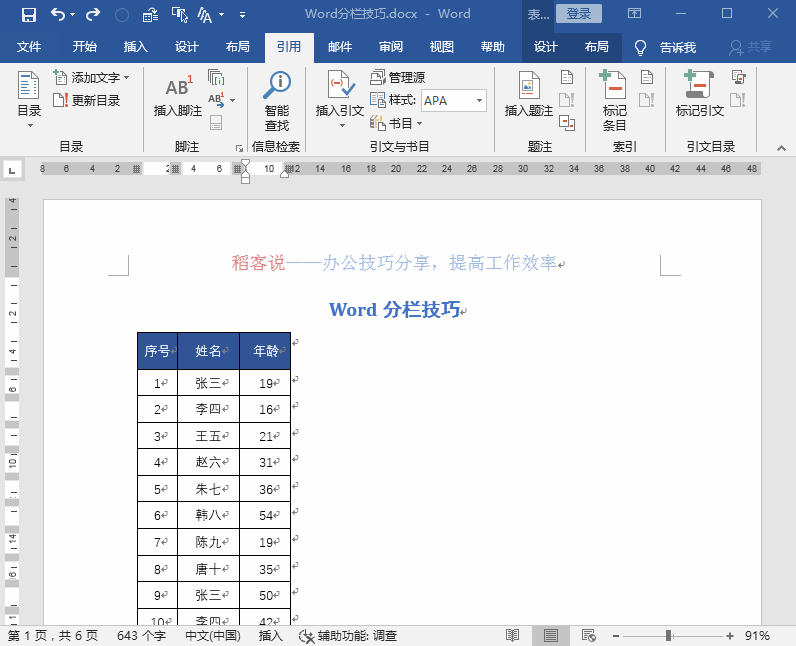Click Update Table of Figures icon

point(567,100)
